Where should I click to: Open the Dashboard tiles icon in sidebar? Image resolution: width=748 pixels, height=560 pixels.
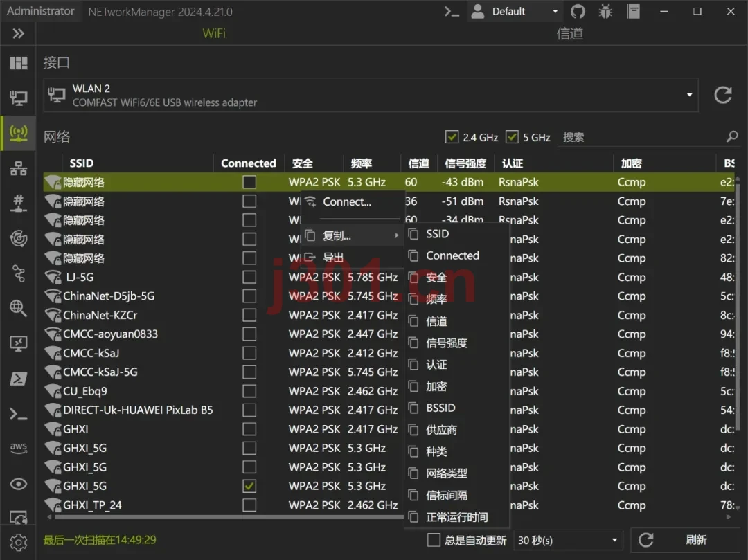point(18,63)
